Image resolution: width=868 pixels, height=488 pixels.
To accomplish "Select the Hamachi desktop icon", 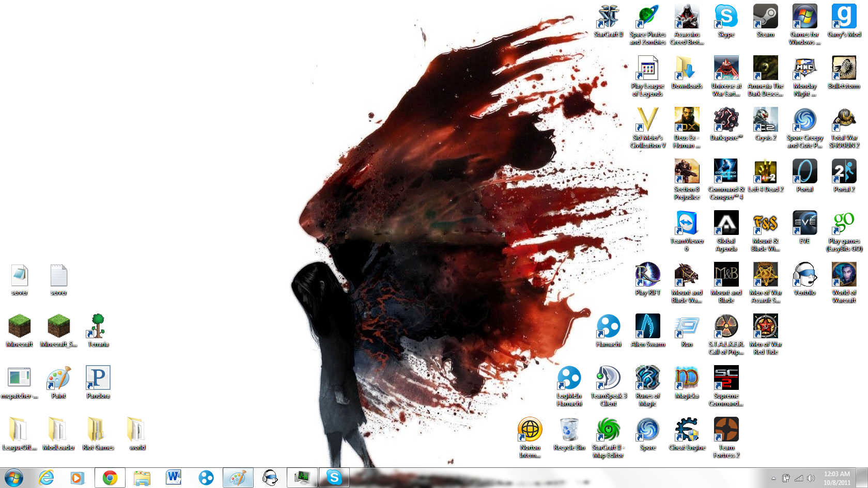I will 608,331.
